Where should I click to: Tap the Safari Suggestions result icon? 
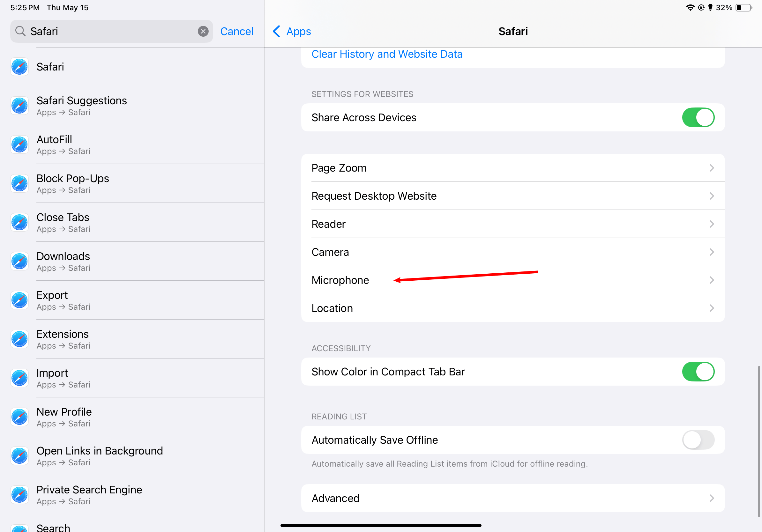tap(19, 106)
